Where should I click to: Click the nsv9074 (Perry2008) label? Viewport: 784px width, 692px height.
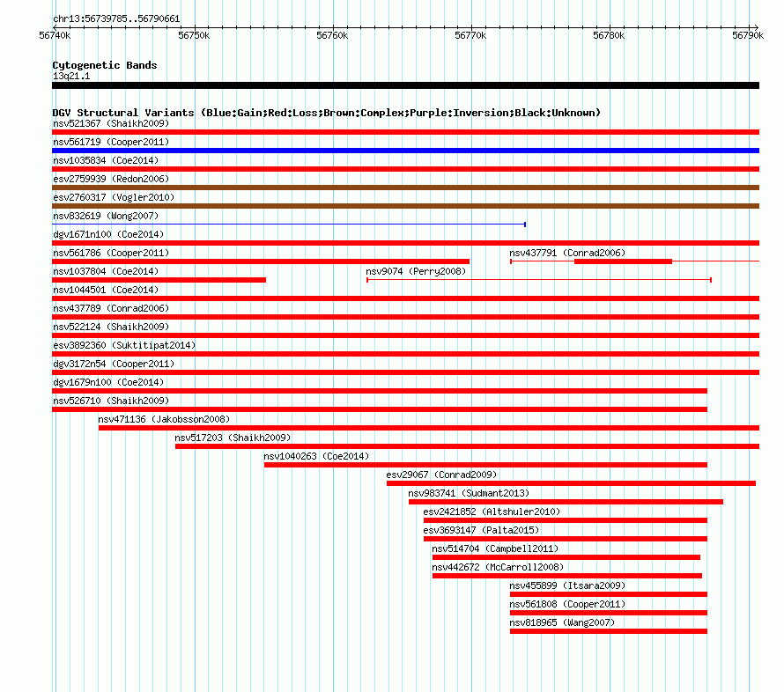(x=416, y=271)
